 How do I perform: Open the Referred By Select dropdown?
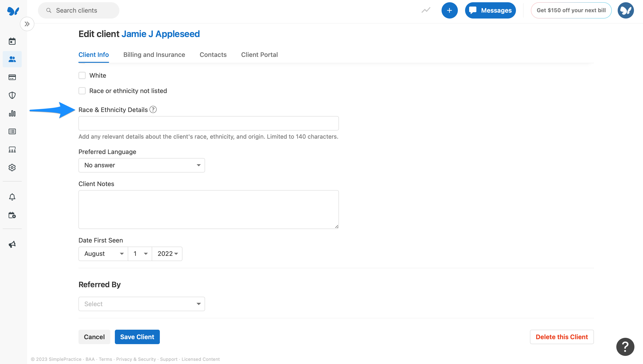pos(141,304)
